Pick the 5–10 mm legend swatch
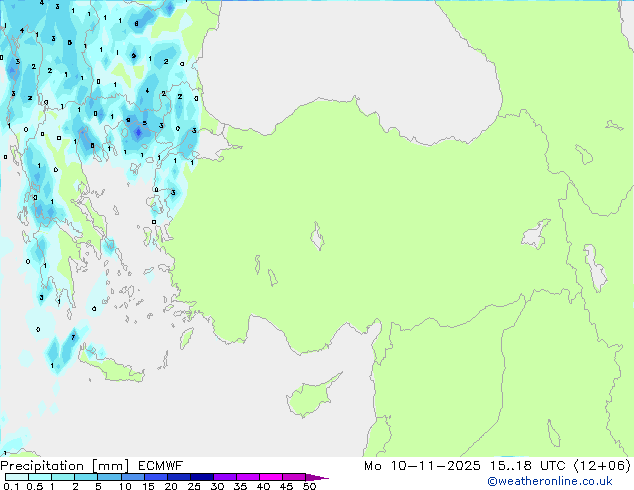 pos(109,477)
